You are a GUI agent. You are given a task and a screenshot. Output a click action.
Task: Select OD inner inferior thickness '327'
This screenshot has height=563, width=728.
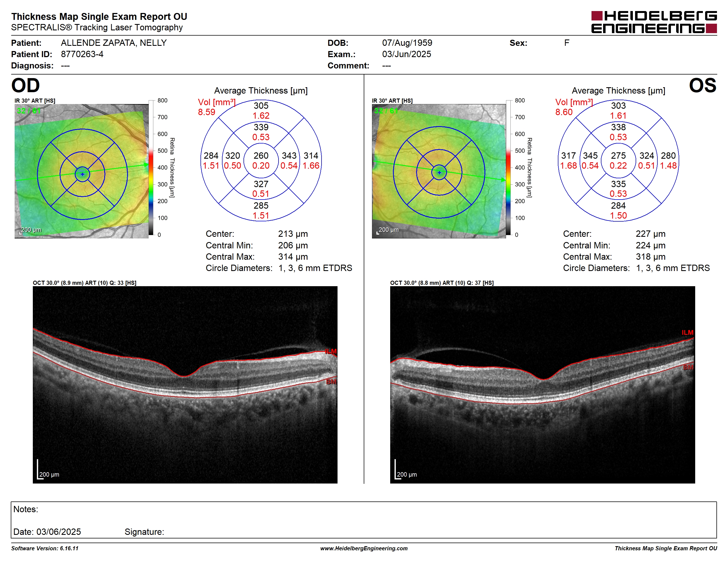pos(261,184)
